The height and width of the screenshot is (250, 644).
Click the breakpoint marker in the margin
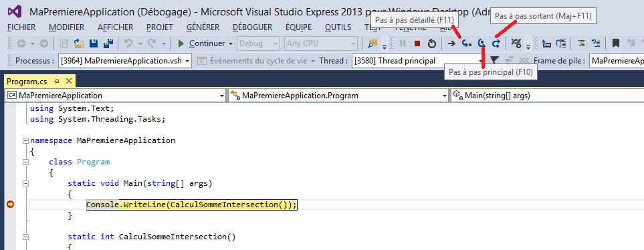10,204
